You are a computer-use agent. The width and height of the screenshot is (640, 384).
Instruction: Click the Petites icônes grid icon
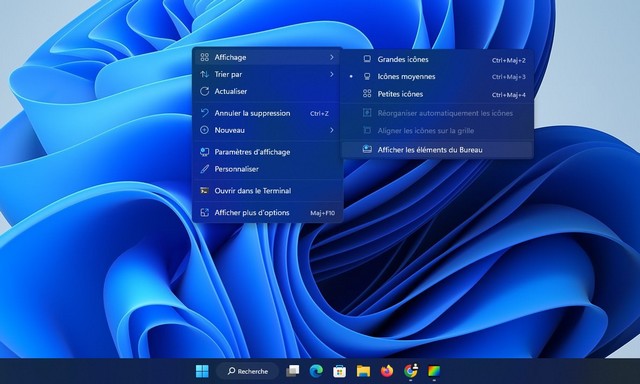(367, 94)
